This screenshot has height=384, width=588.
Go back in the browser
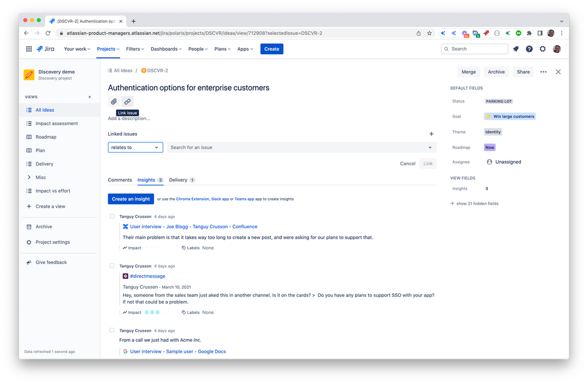(x=26, y=33)
